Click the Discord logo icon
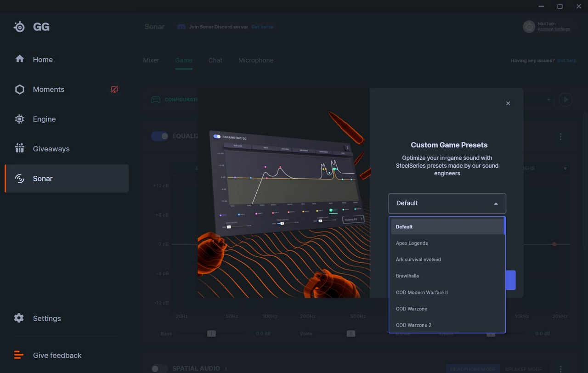This screenshot has width=588, height=373. pyautogui.click(x=181, y=27)
